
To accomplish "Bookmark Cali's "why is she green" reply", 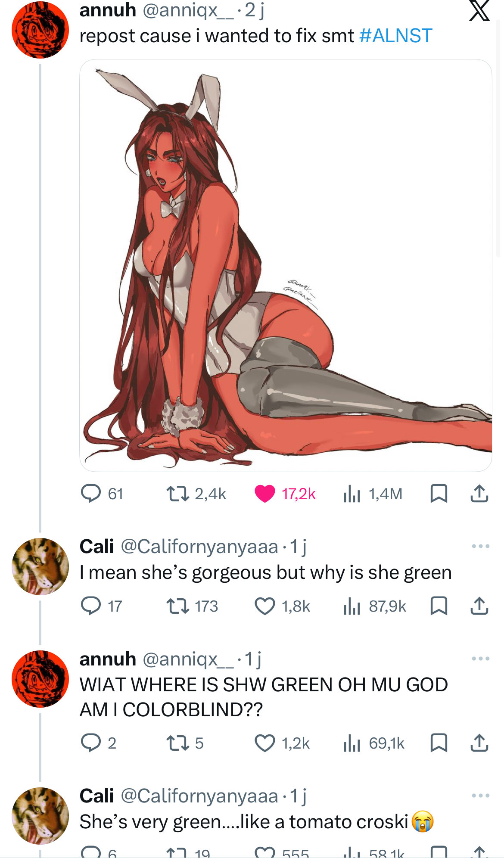I will [439, 606].
